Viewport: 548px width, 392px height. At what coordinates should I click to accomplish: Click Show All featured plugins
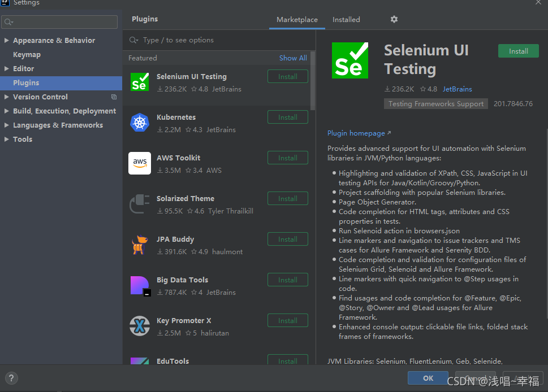point(293,58)
